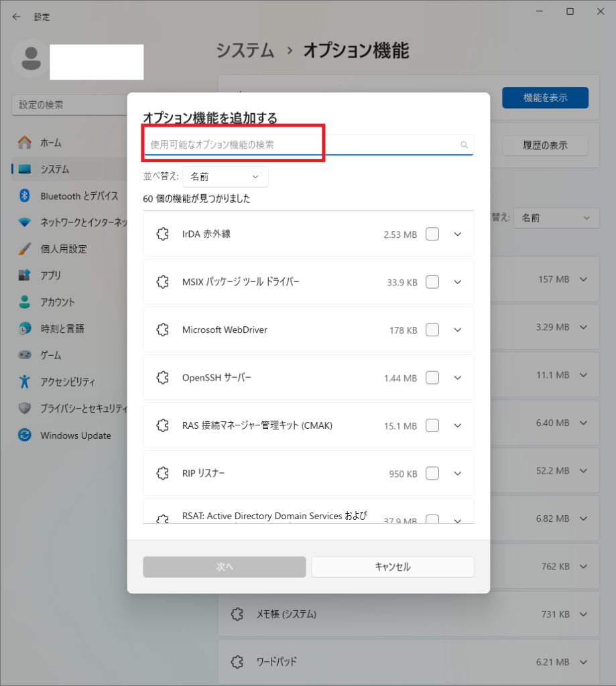
Task: Click the キャンセル button
Action: [393, 567]
